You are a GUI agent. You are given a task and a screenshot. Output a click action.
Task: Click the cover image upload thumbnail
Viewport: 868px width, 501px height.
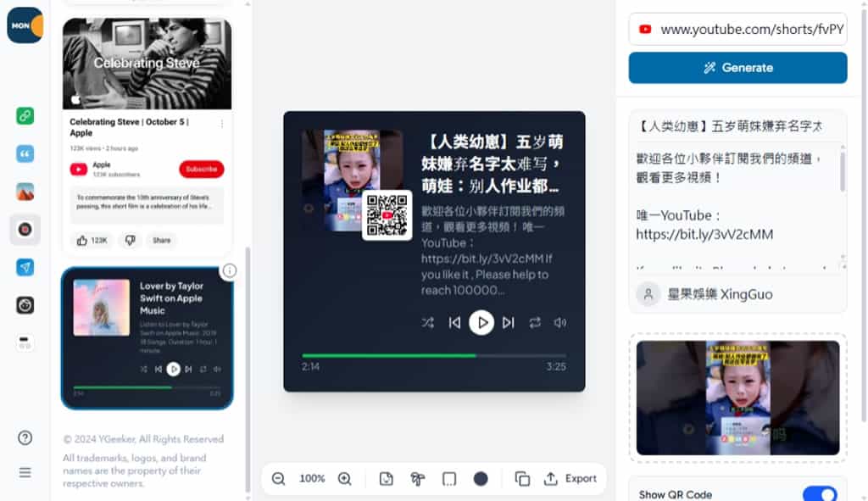738,398
